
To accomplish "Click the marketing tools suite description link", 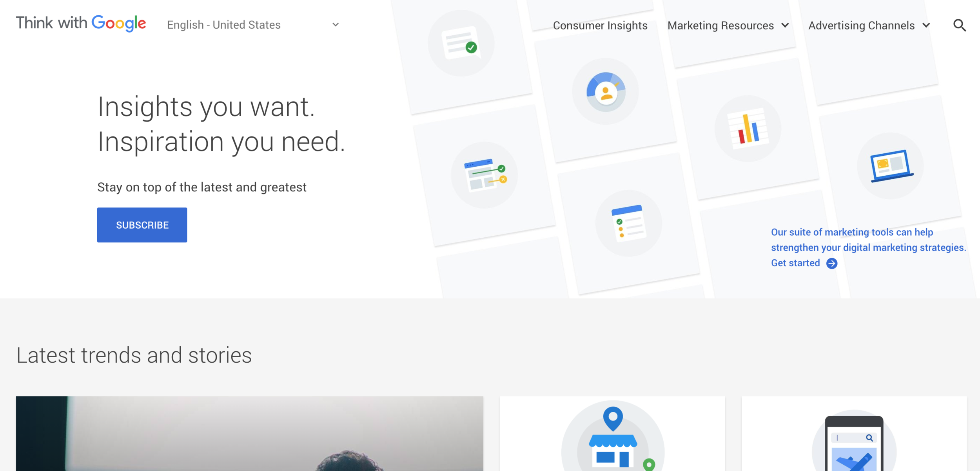I will tap(868, 240).
